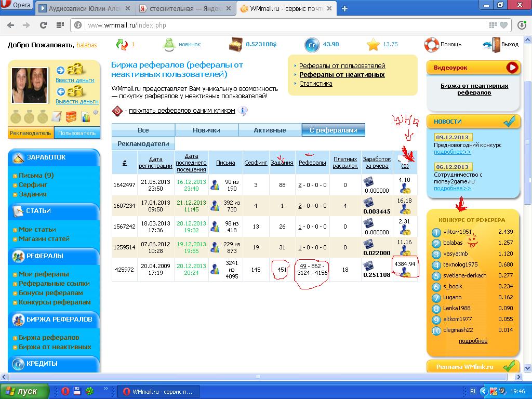Switch to the стеснительная Яндекс browser tab
The image size is (532, 399).
[x=185, y=9]
